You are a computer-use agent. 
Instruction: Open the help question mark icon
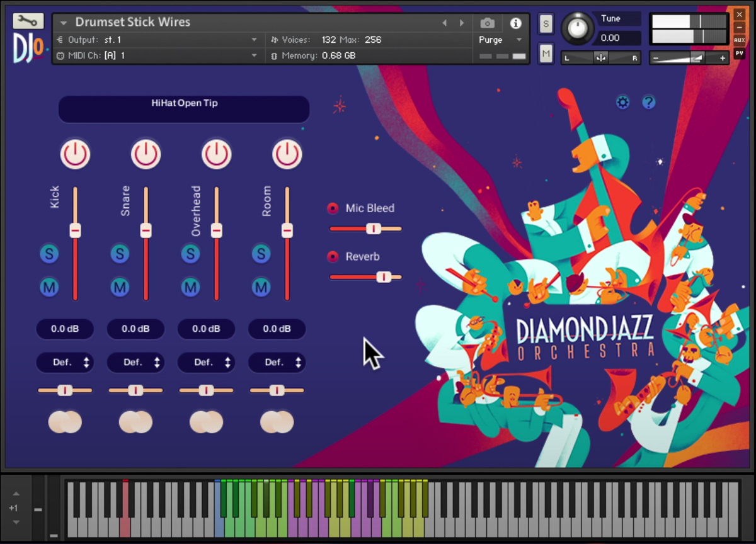click(x=648, y=102)
